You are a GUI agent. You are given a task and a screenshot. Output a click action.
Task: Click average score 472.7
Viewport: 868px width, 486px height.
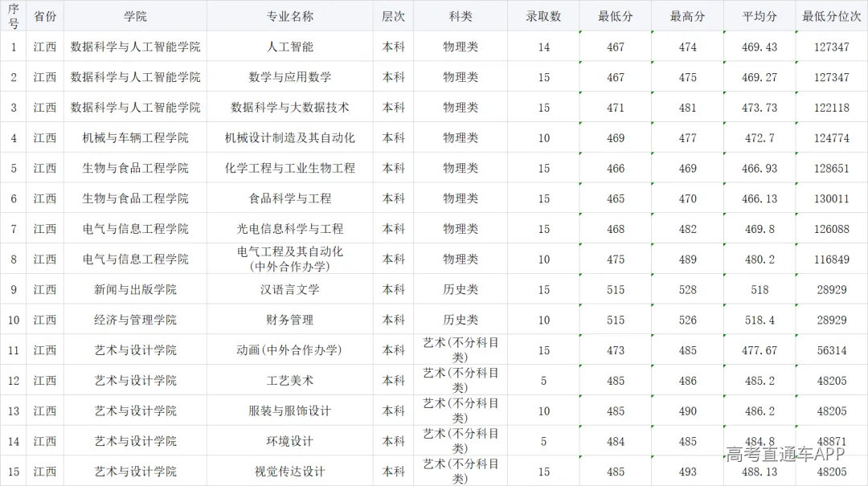click(759, 138)
